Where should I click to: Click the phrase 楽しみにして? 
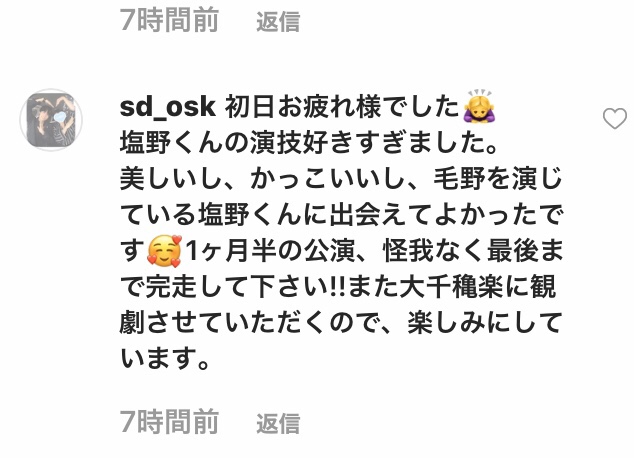(x=485, y=323)
